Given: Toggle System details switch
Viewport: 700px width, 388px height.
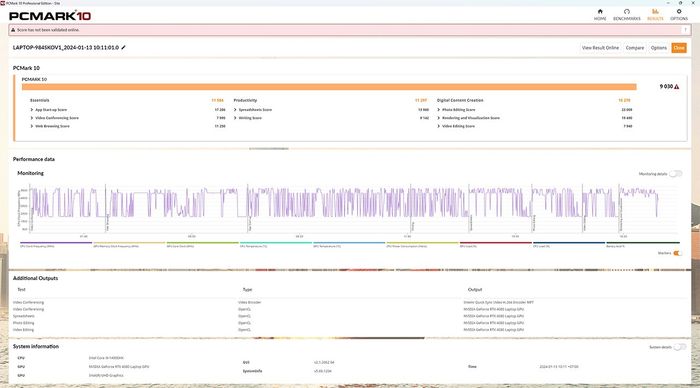Looking at the screenshot, I should click(x=679, y=347).
